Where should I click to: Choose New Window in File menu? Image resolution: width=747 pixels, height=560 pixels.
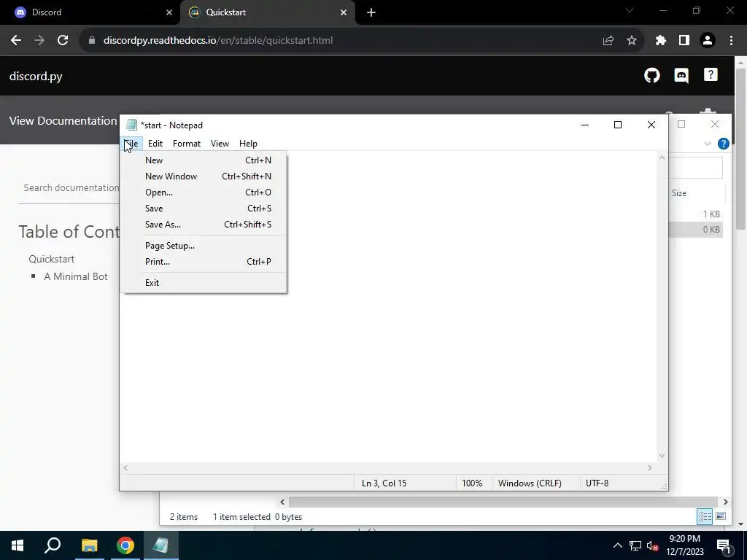[204, 176]
